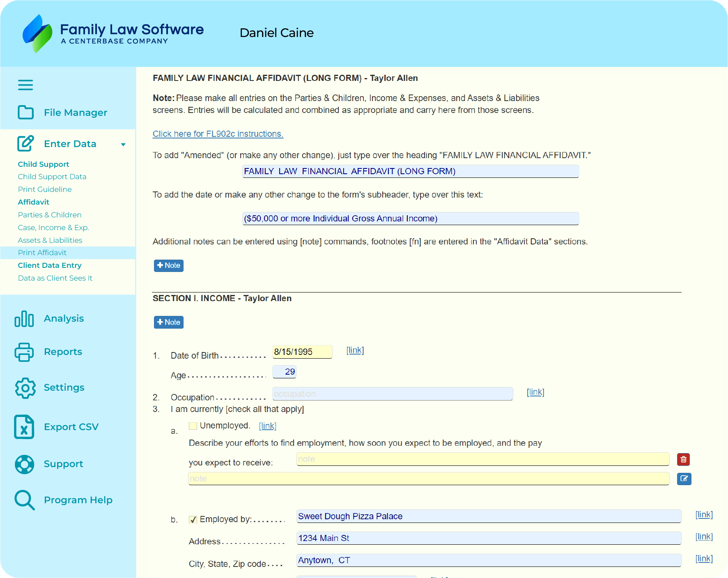Collapse the Enter Data dropdown arrow
Viewport: 728px width, 578px height.
[x=123, y=144]
